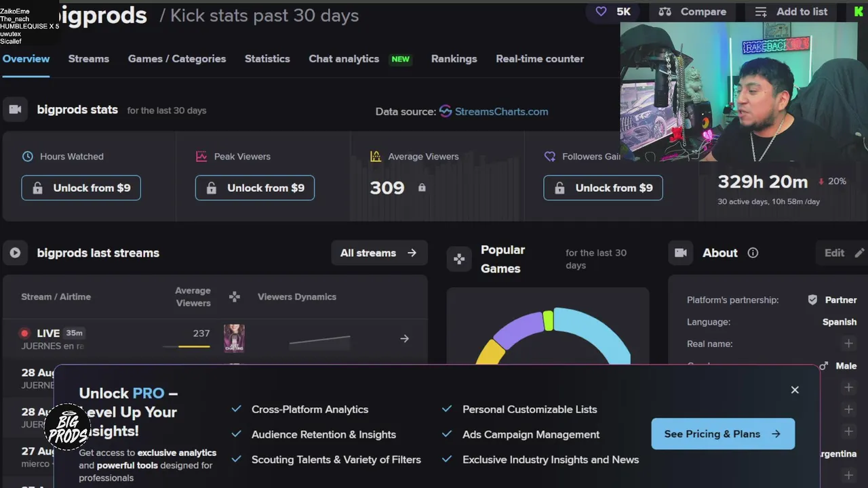This screenshot has height=488, width=868.
Task: Click the Big Prods logo watermark
Action: 67,428
